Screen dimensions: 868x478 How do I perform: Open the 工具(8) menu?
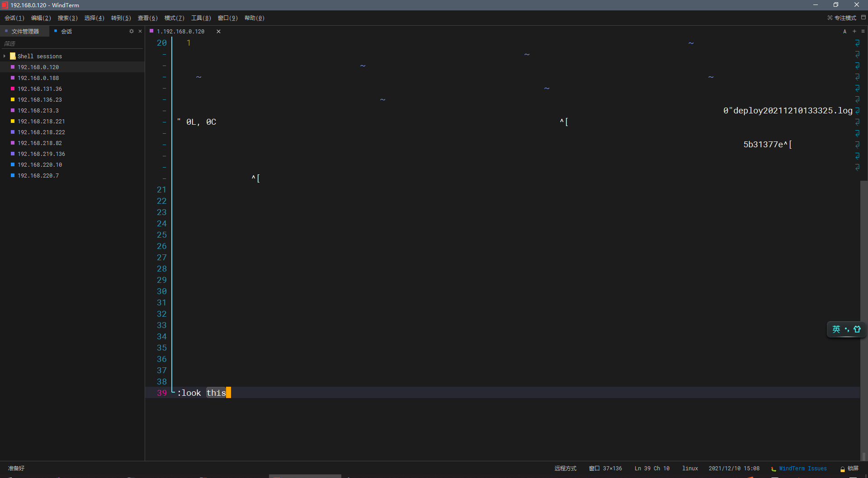[x=201, y=18]
